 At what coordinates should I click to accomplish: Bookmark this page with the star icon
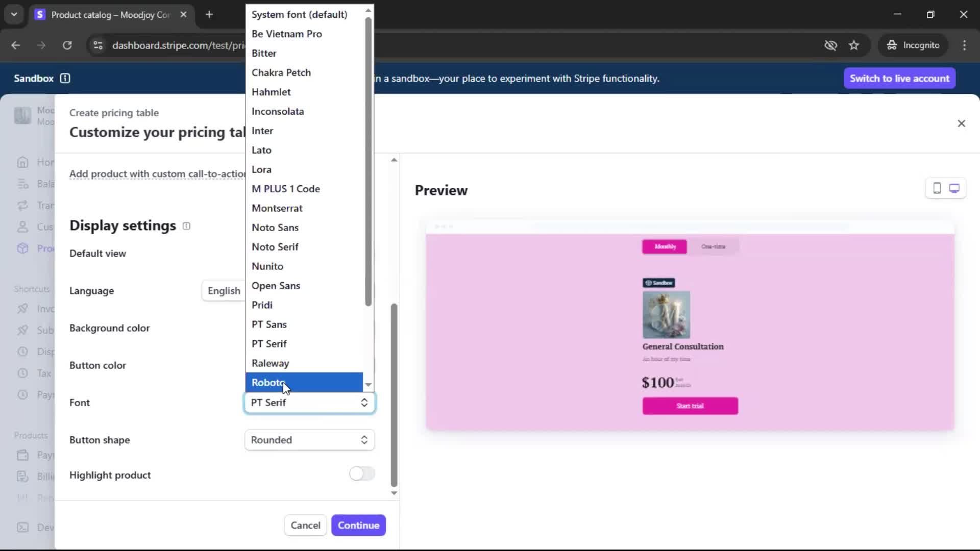tap(854, 45)
